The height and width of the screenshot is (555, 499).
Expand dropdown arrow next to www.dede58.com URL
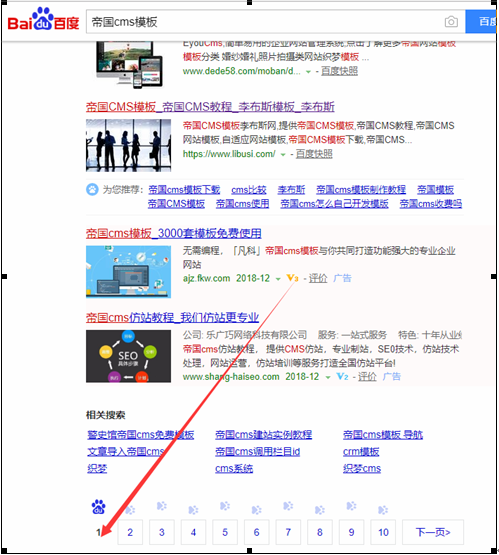pos(308,72)
